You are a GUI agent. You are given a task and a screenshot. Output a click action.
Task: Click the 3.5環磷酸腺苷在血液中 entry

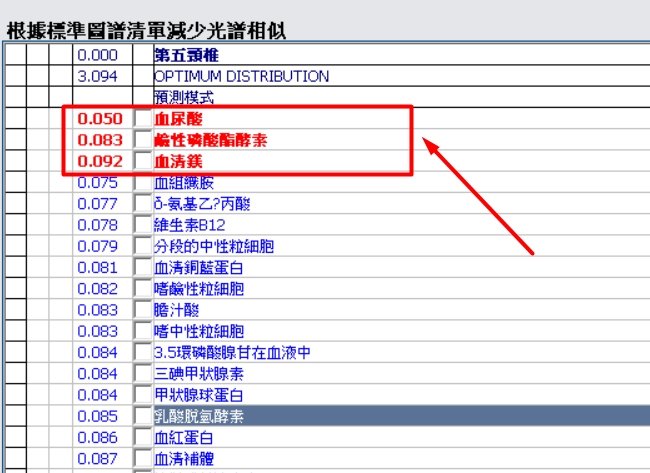pyautogui.click(x=232, y=352)
